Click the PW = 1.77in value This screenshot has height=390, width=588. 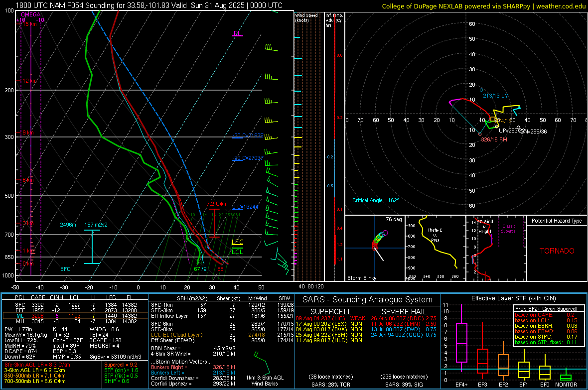point(18,329)
